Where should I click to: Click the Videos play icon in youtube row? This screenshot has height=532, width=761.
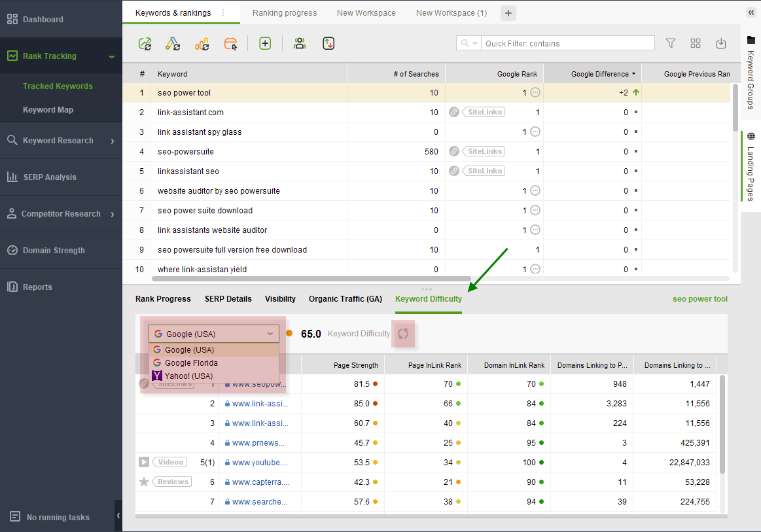(x=144, y=462)
